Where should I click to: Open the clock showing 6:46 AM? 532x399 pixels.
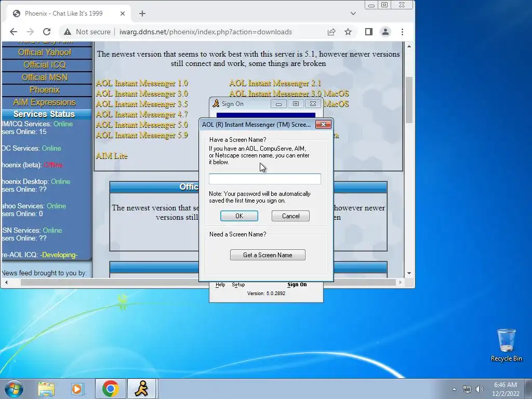(506, 389)
